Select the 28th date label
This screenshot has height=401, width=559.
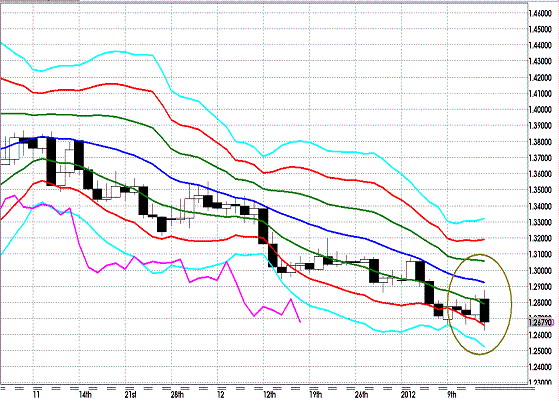tap(177, 395)
